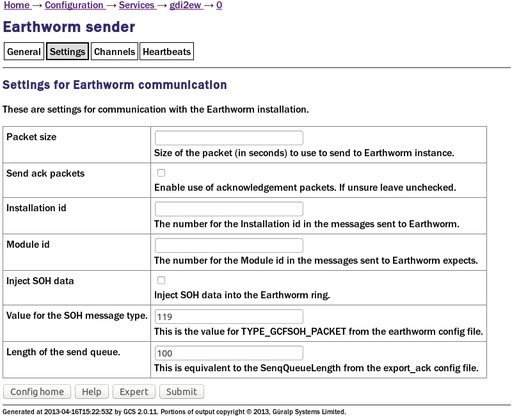Open the Help button
Image resolution: width=512 pixels, height=418 pixels.
92,391
